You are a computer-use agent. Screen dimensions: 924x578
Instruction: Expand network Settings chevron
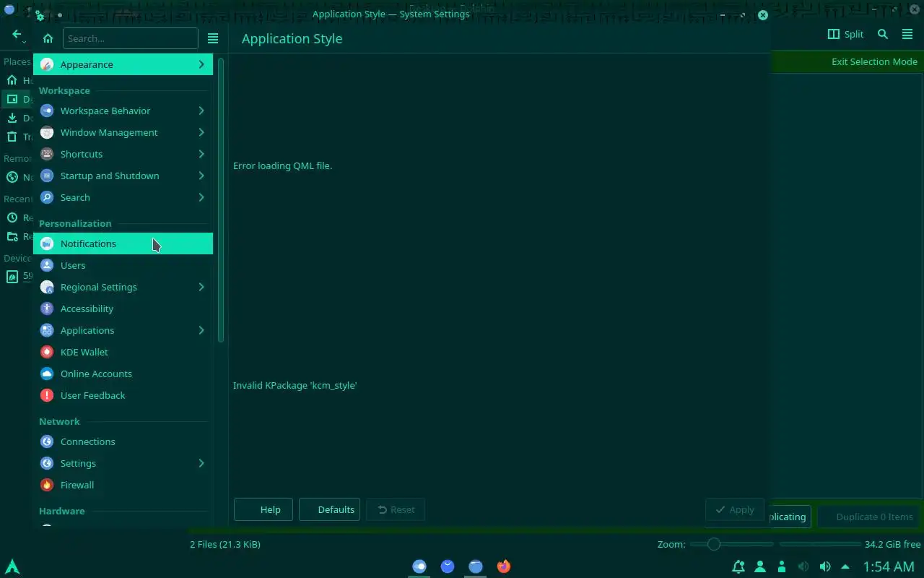(x=201, y=463)
